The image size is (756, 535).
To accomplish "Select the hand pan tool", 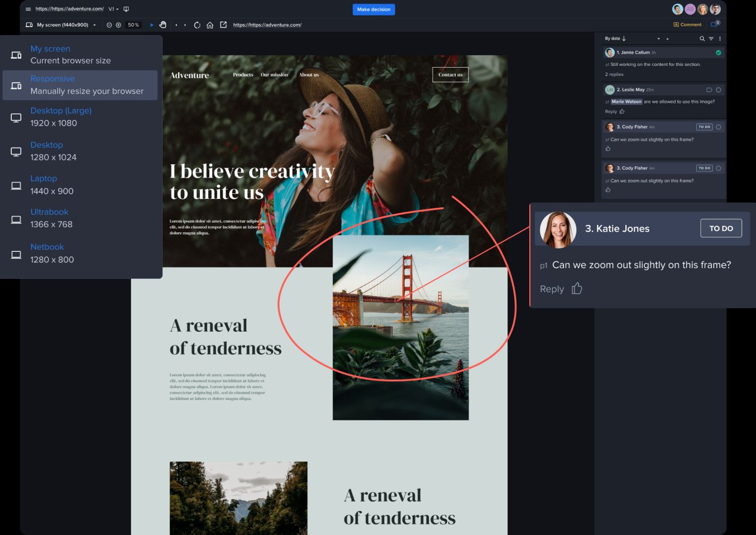I will [x=163, y=25].
